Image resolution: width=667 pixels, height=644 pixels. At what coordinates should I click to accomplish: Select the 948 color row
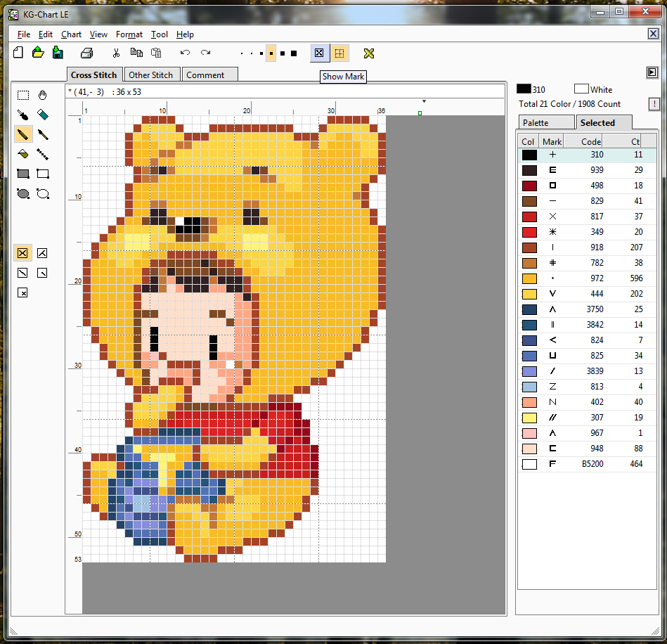click(587, 449)
